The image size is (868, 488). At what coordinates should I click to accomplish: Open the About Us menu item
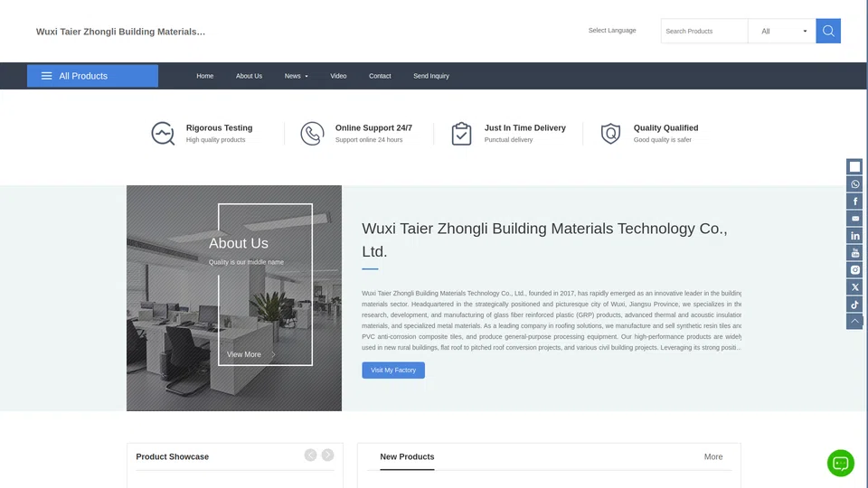(x=250, y=76)
